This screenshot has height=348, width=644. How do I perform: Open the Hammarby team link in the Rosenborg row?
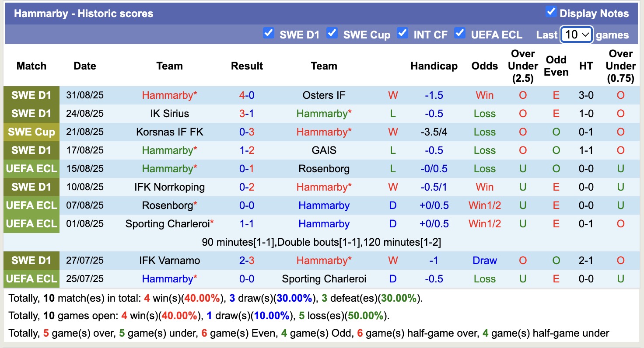click(323, 205)
